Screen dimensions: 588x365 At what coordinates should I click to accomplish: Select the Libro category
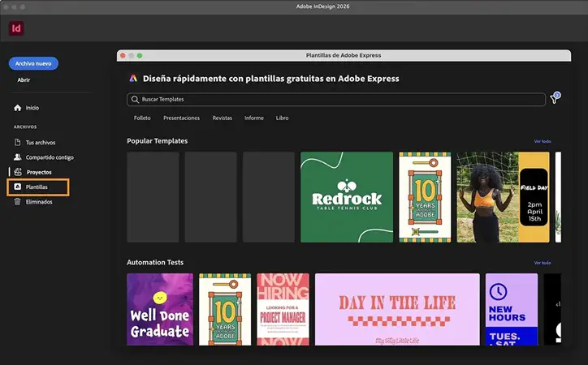click(283, 118)
